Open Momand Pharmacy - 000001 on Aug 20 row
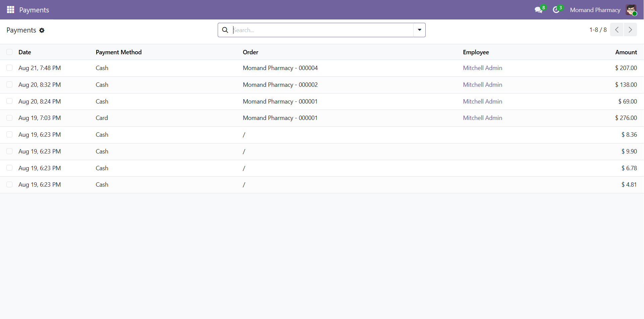This screenshot has width=644, height=319. 280,102
